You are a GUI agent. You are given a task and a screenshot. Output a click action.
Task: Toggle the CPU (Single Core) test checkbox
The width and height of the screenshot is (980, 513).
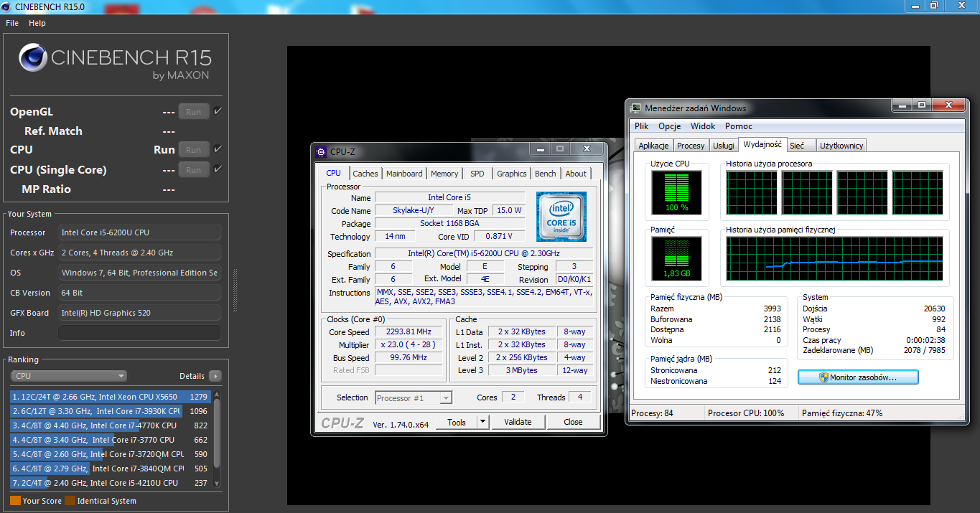(218, 169)
